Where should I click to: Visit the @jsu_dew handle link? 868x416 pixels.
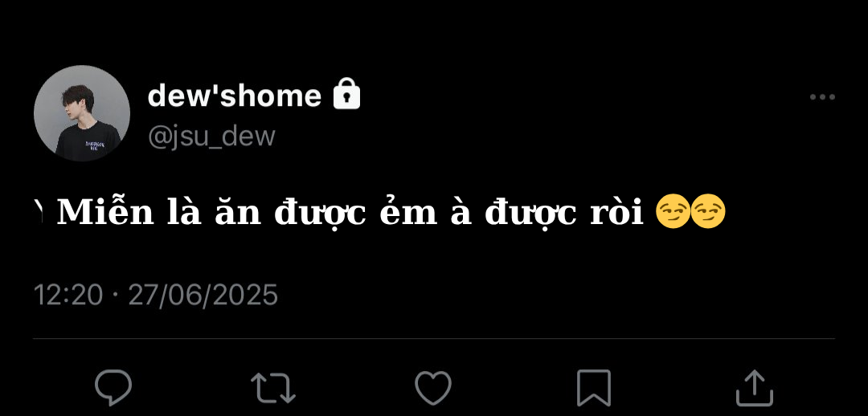tap(211, 136)
